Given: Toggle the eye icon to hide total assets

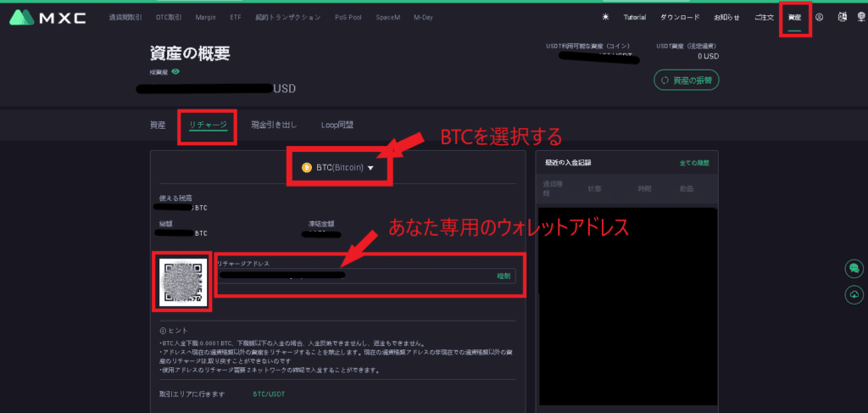Looking at the screenshot, I should pyautogui.click(x=175, y=71).
